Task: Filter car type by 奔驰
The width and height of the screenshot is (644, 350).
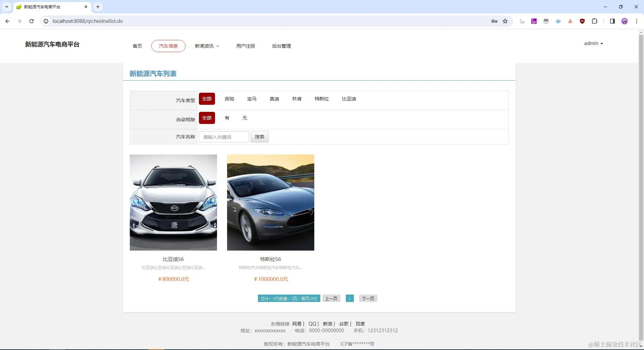Action: point(229,99)
